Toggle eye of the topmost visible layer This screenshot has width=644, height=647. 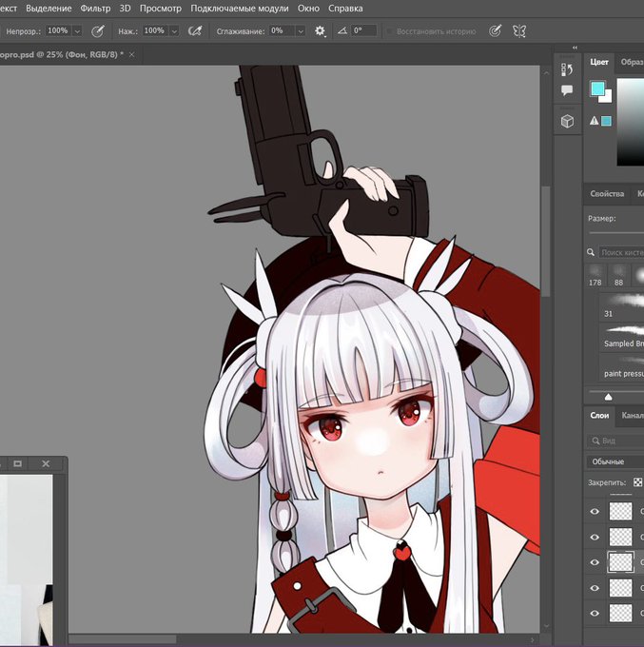[595, 512]
